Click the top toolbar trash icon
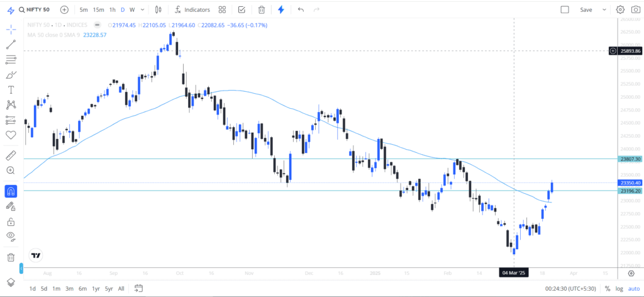The width and height of the screenshot is (644, 297). (x=262, y=9)
